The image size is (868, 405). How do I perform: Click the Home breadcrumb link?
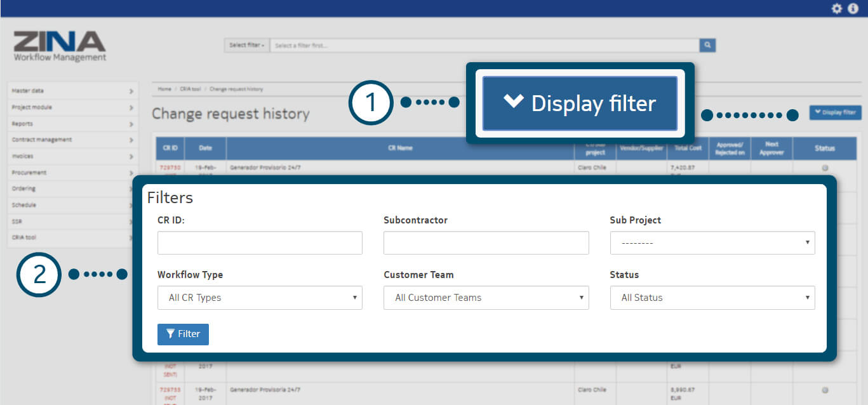(x=164, y=90)
